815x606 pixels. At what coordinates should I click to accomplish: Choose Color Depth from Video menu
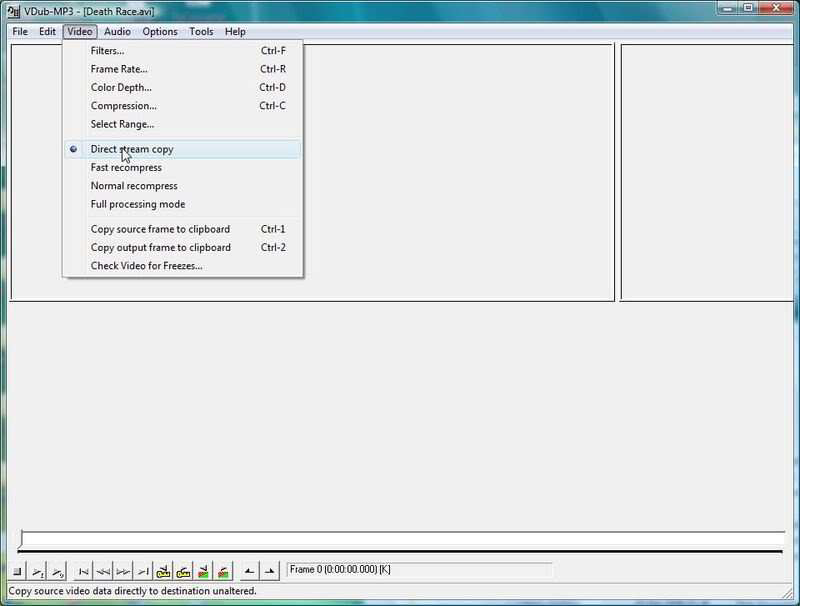click(182, 87)
